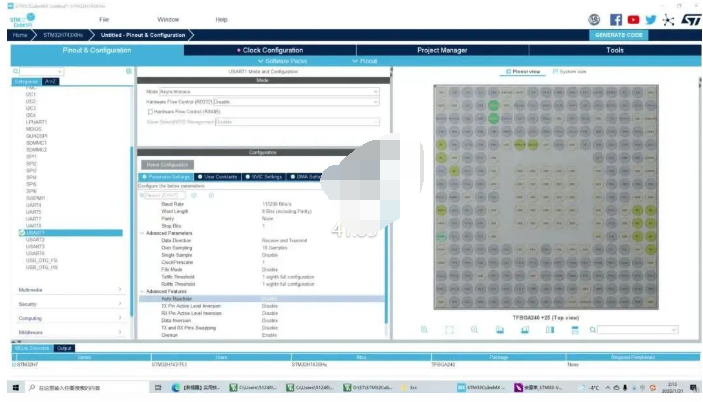The width and height of the screenshot is (703, 402).
Task: Select USART2 in the peripheral list
Action: pyautogui.click(x=35, y=240)
